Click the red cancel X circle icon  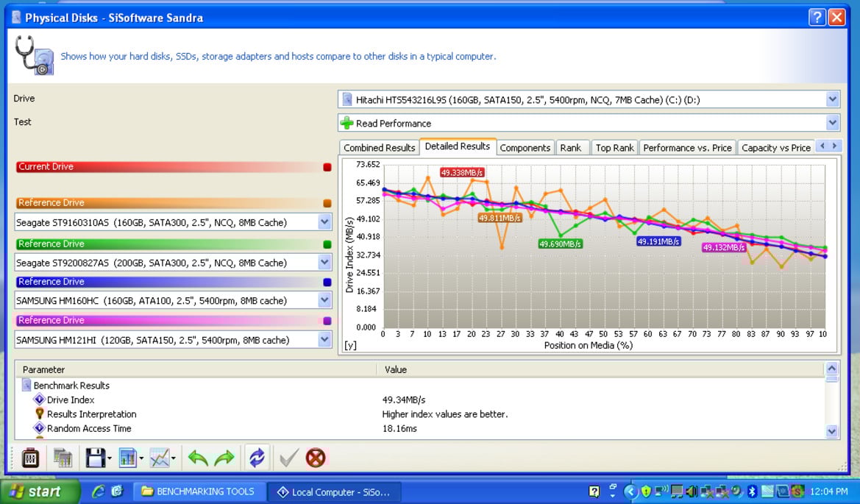(x=316, y=458)
